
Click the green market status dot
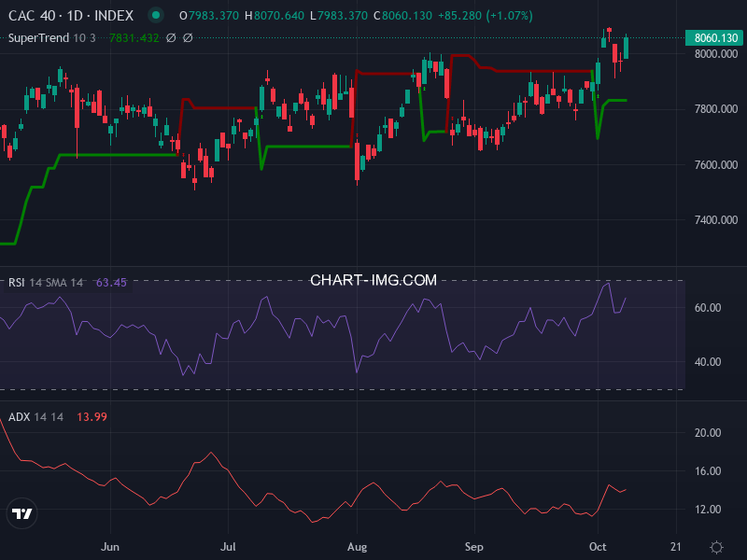[156, 16]
